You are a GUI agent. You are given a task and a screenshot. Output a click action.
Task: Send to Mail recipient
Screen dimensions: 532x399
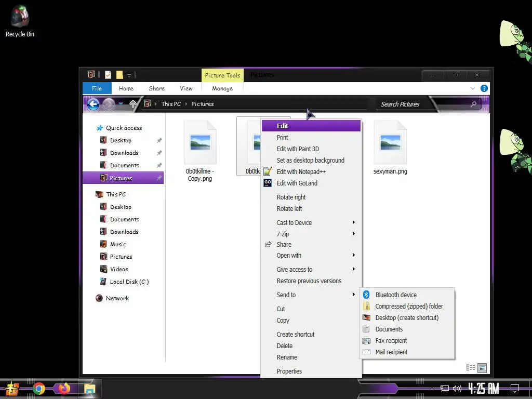tap(407, 352)
